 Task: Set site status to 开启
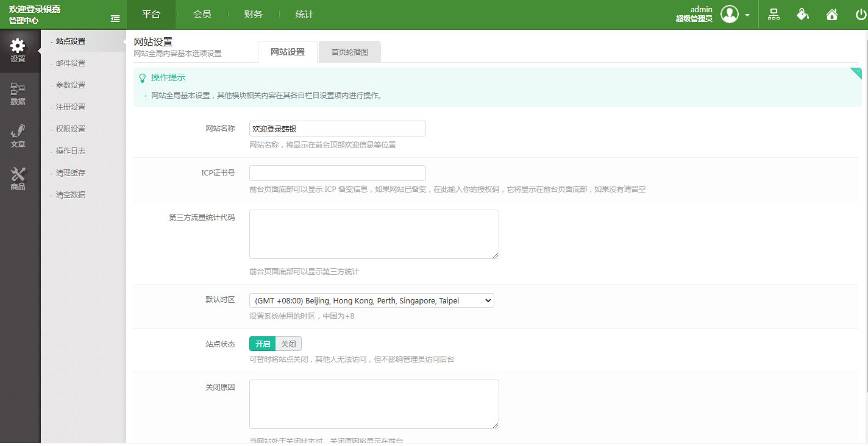pyautogui.click(x=262, y=344)
